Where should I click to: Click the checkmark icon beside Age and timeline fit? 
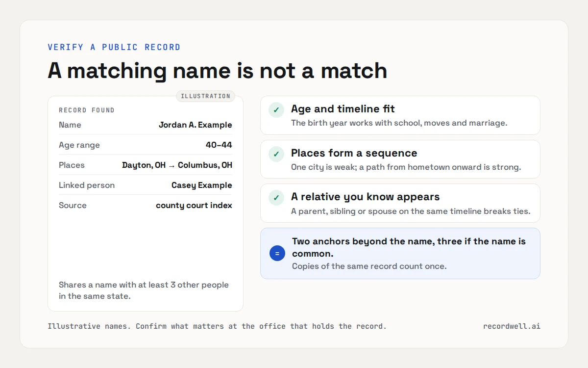pos(276,110)
